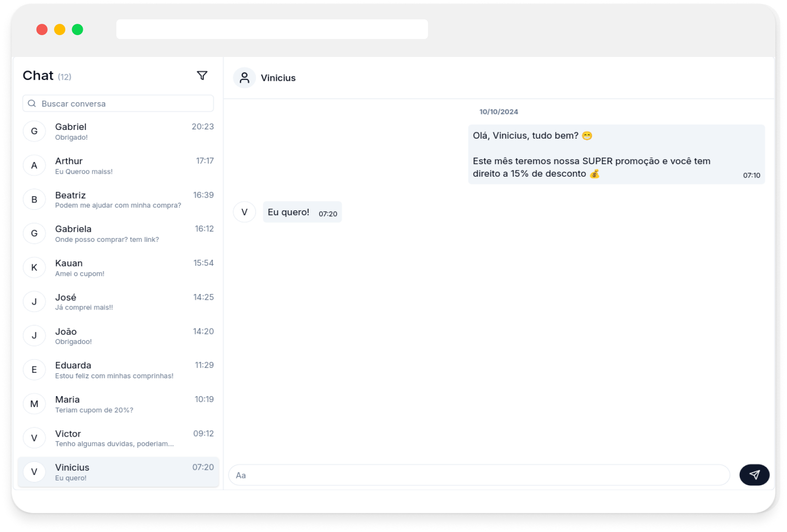Viewport: 787px width, 532px height.
Task: Click the V avatar beside Victor's chat
Action: pyautogui.click(x=35, y=438)
